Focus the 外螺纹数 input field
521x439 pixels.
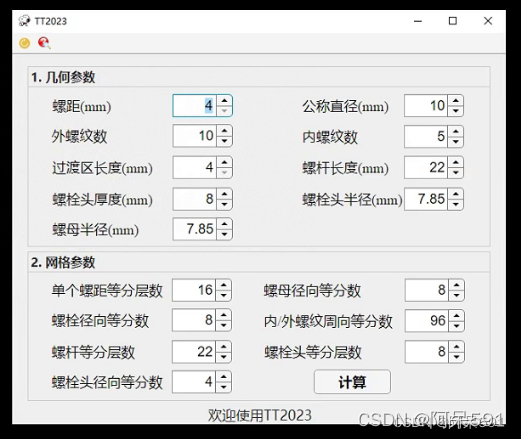[195, 136]
